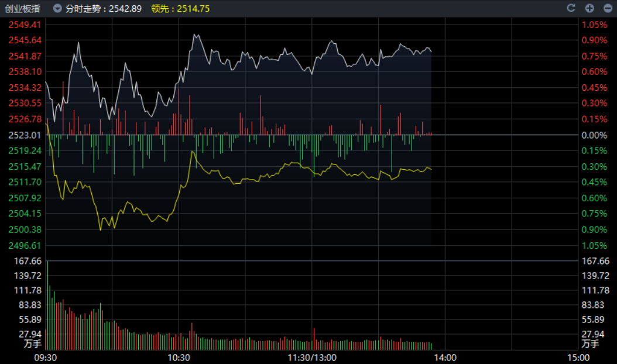The height and width of the screenshot is (364, 617).
Task: Click the 10:30 time axis marker
Action: (179, 357)
